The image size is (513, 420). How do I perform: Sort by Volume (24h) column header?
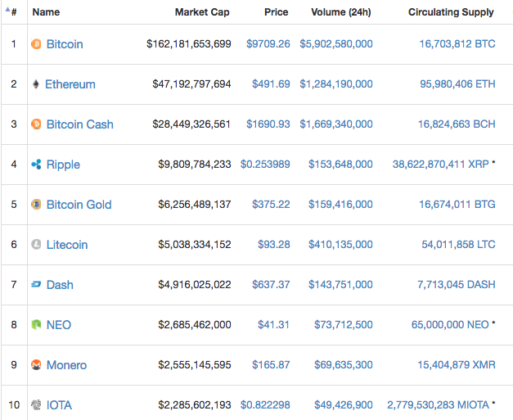click(x=341, y=12)
